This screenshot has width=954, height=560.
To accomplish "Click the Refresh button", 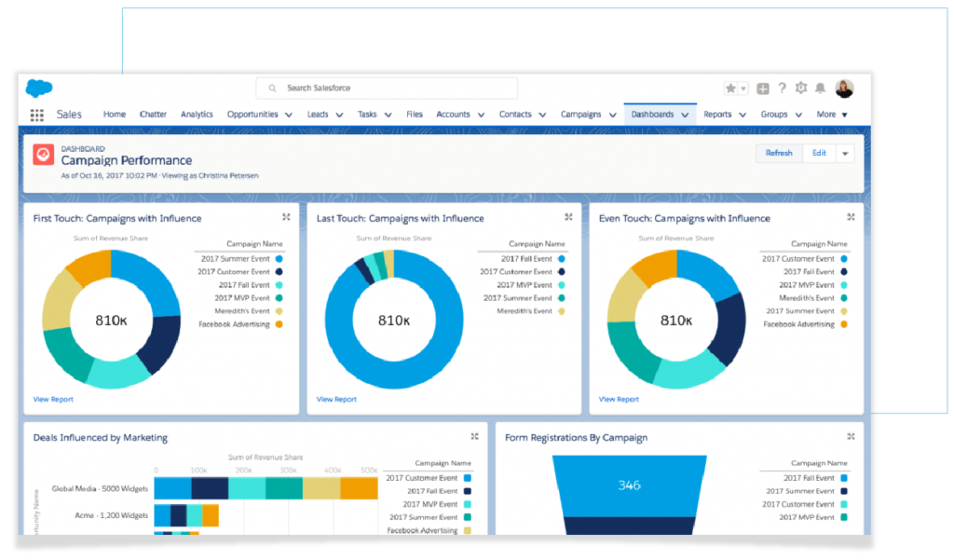I will point(779,154).
